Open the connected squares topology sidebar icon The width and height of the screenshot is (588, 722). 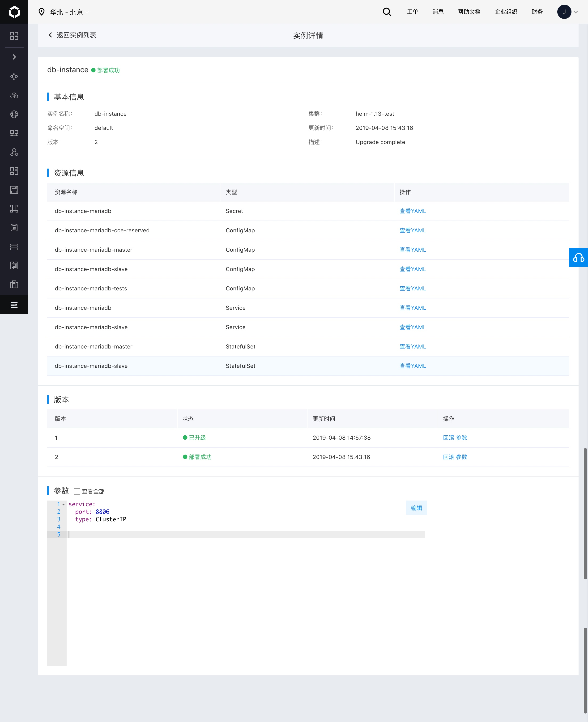14,209
